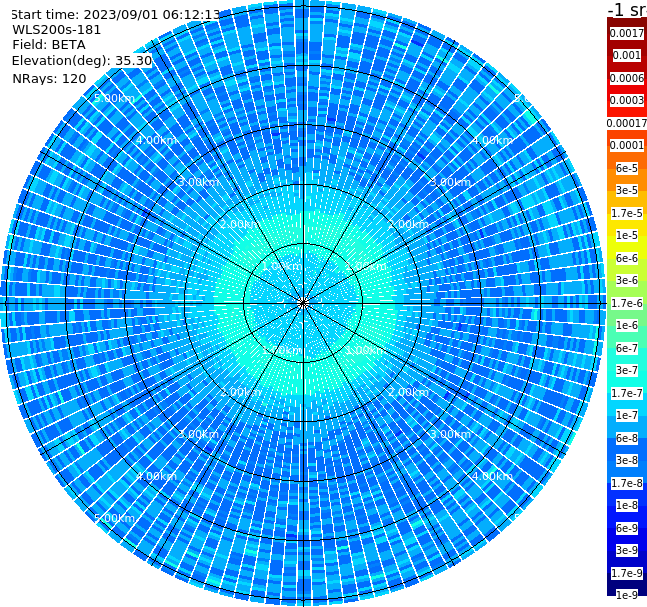The height and width of the screenshot is (607, 647).
Task: Select the 3e-6 colorbar label
Action: [627, 280]
